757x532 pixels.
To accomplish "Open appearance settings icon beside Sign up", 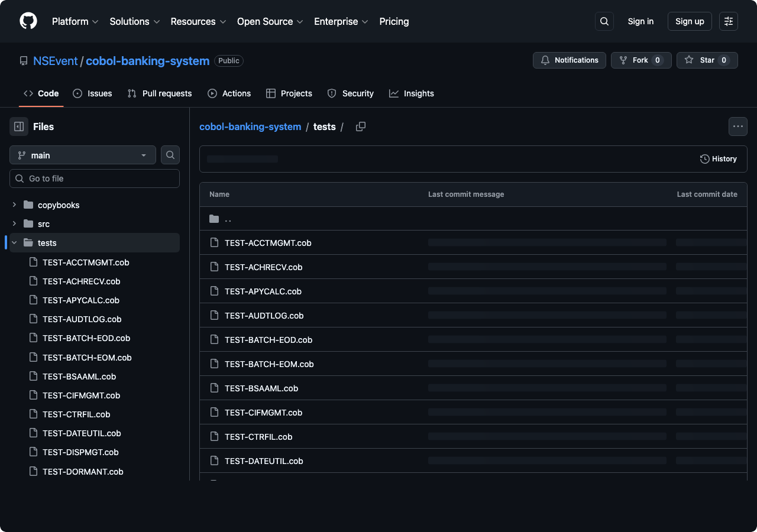I will (728, 21).
